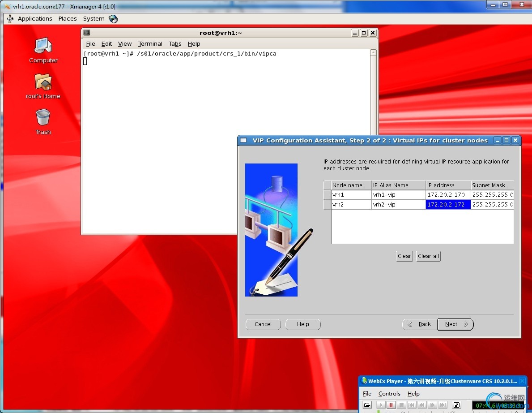Click IP Alias Name column header
Image resolution: width=532 pixels, height=413 pixels.
[399, 185]
